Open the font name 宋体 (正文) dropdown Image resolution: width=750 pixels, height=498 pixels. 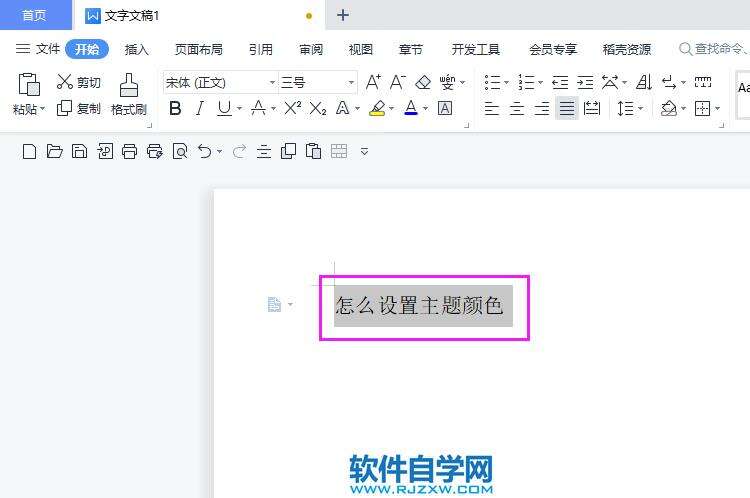click(272, 82)
